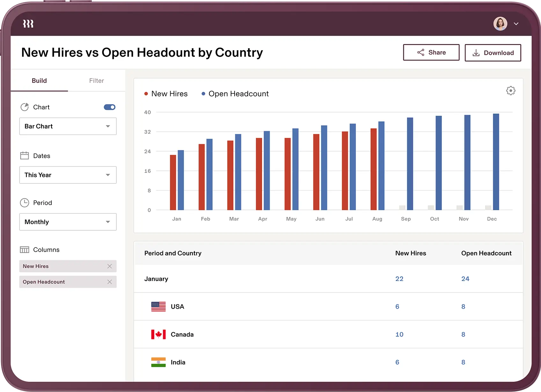Remove the Open Headcount column chip

110,282
